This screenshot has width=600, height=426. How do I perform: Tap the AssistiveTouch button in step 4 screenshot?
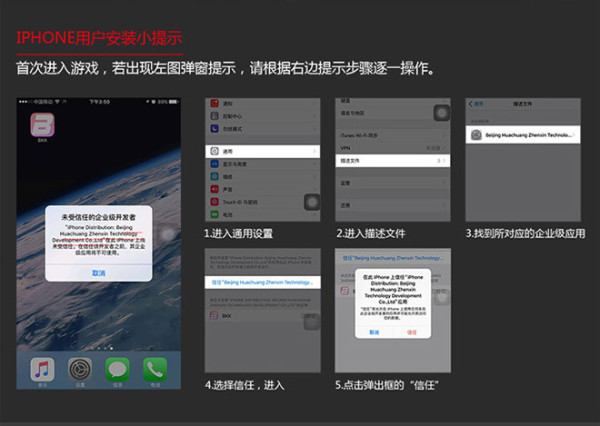point(312,323)
